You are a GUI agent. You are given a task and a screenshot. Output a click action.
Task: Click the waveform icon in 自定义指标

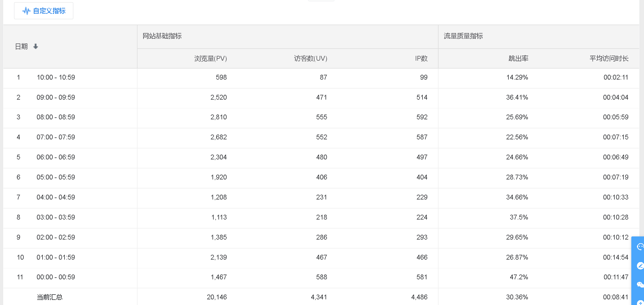point(26,11)
